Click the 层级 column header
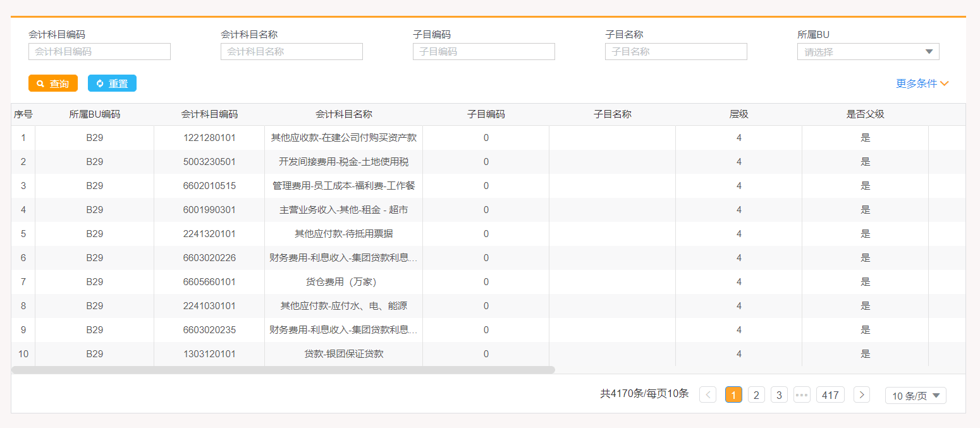This screenshot has width=980, height=428. coord(739,114)
